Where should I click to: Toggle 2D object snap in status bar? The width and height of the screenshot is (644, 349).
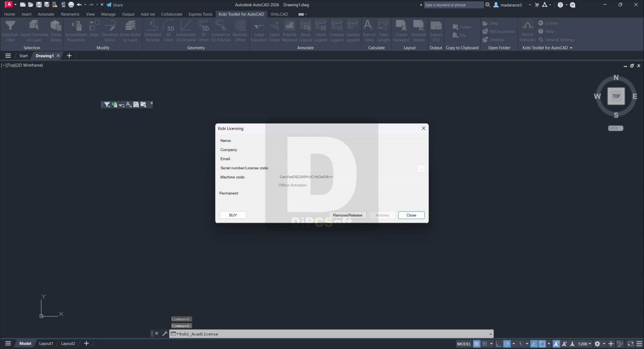[x=542, y=344]
